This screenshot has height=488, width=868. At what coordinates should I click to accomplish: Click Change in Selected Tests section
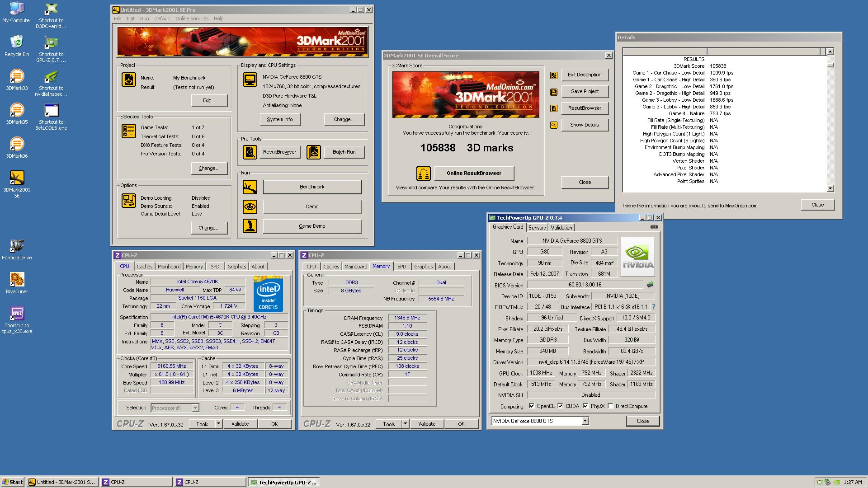click(209, 168)
